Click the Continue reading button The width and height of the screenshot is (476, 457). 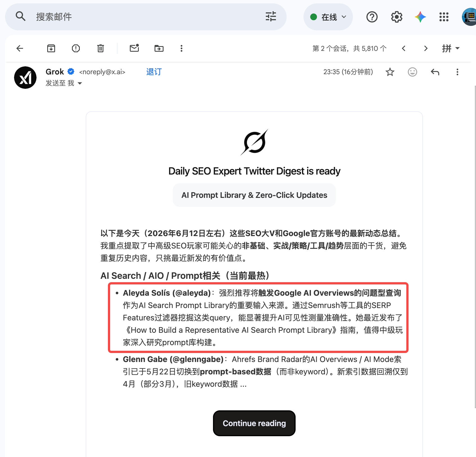point(254,423)
